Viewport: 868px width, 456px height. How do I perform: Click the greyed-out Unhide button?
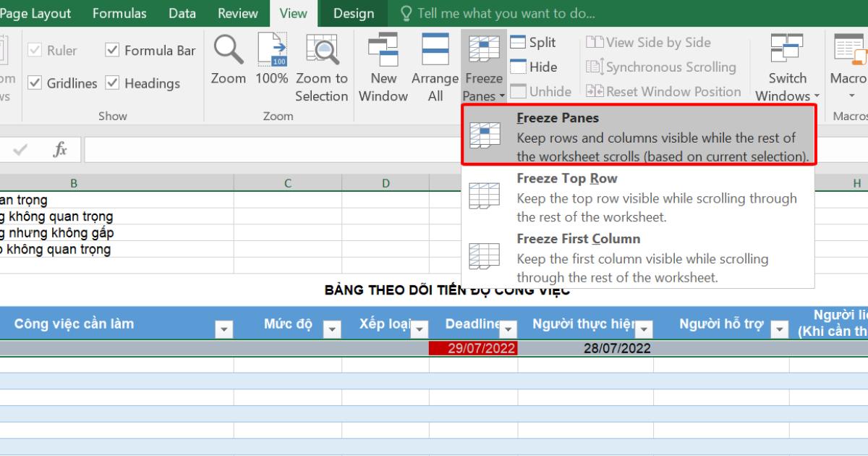pyautogui.click(x=540, y=92)
